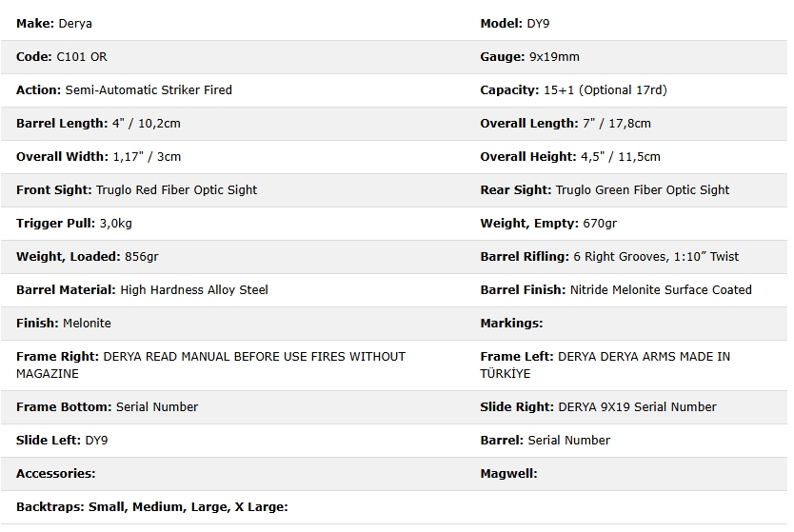Click the Overall Height: 4,5" entry
This screenshot has height=532, width=794.
[569, 156]
